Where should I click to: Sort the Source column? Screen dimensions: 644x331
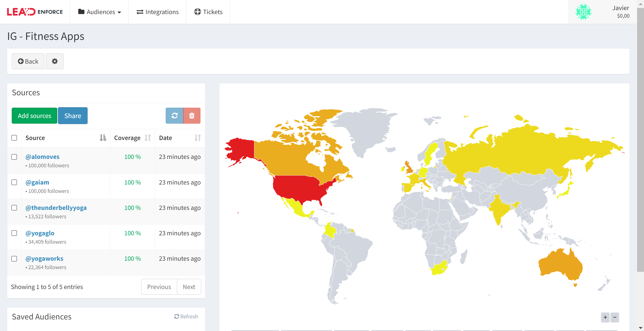point(102,138)
